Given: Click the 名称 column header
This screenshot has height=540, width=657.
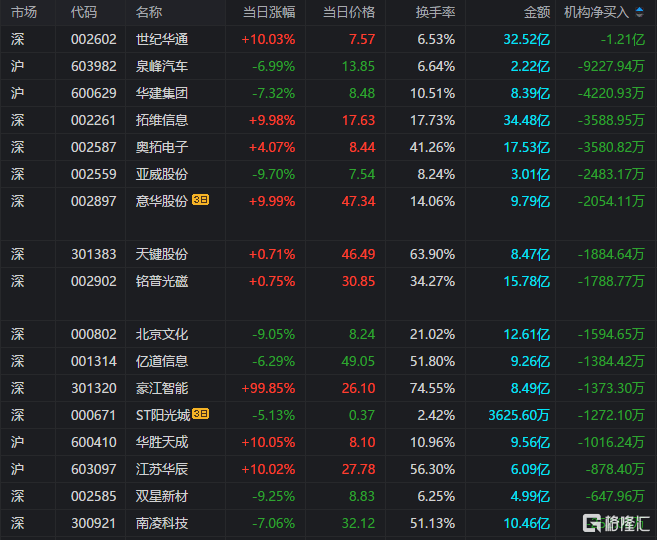Looking at the screenshot, I should (x=149, y=12).
